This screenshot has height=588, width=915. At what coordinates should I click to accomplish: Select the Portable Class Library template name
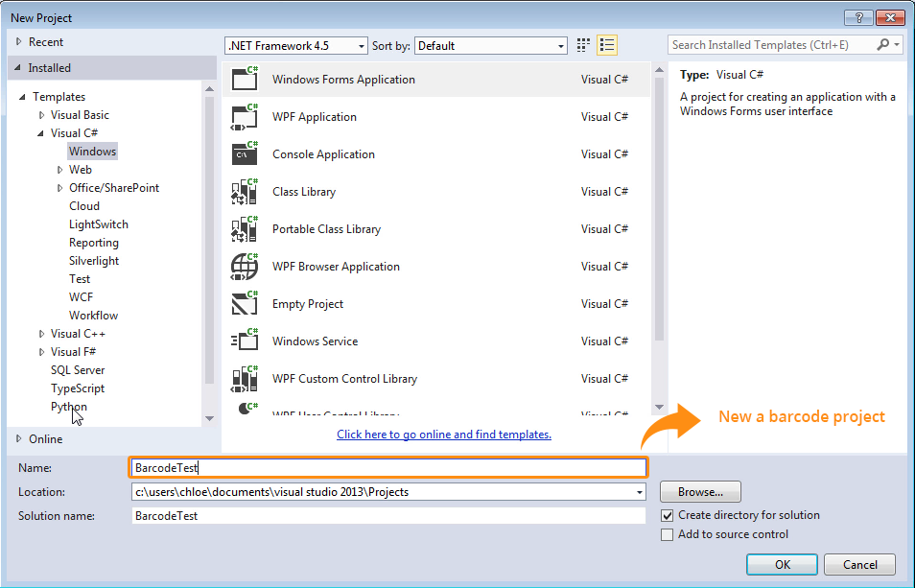tap(326, 228)
